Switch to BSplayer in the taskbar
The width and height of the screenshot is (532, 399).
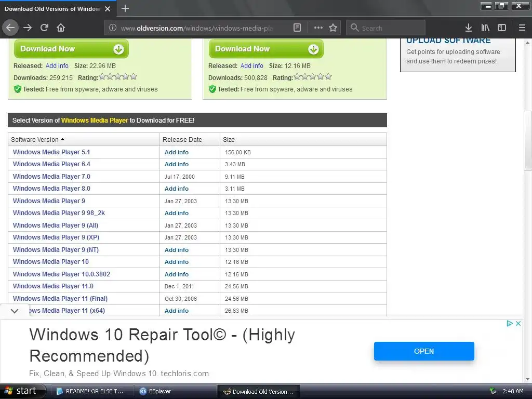[x=175, y=392]
